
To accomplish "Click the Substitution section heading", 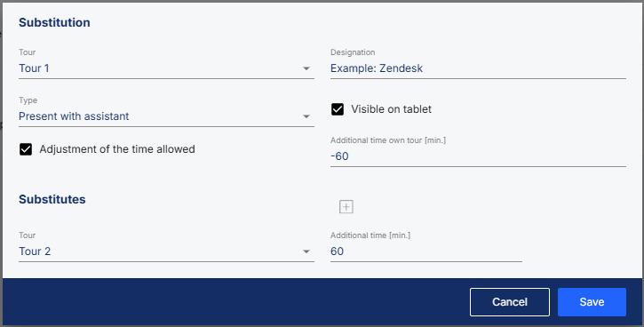I will coord(54,22).
